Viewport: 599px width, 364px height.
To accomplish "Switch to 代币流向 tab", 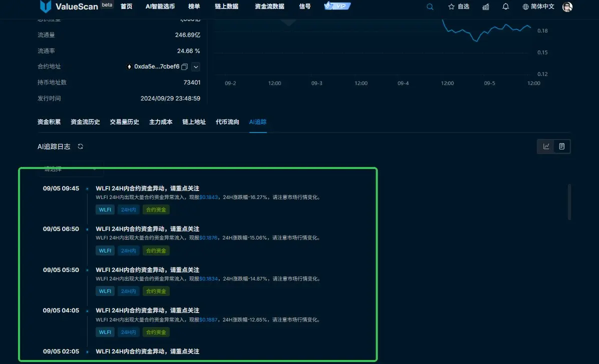I will tap(227, 122).
